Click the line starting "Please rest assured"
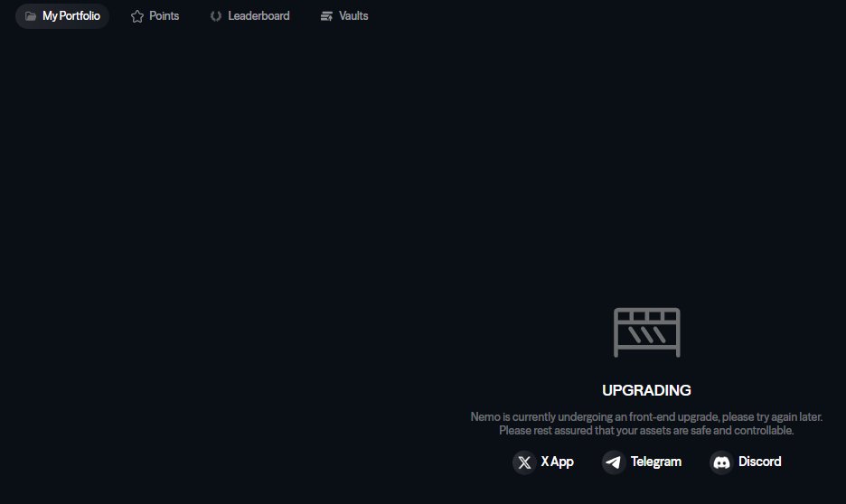Viewport: 846px width, 504px height. [646, 430]
